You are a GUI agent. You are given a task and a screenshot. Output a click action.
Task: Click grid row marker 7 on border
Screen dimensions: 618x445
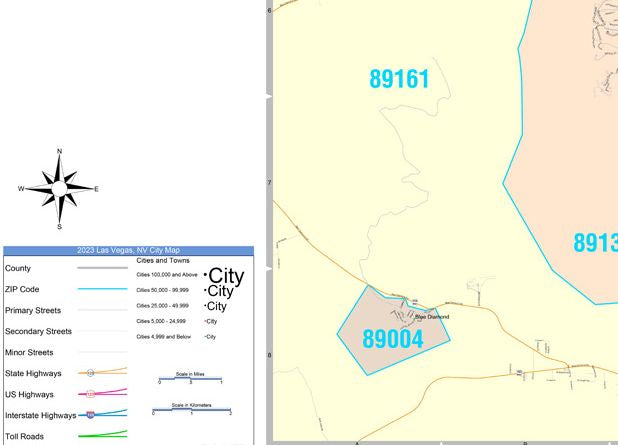[270, 183]
